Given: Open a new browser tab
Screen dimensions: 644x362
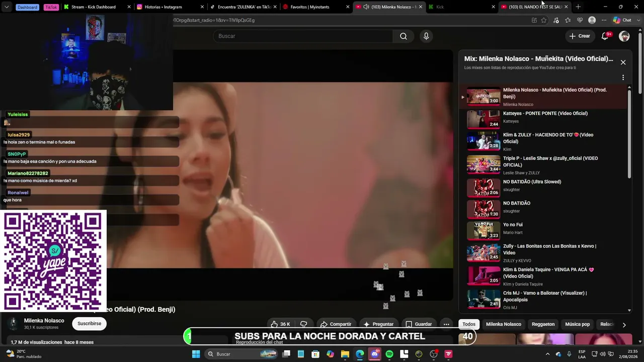Looking at the screenshot, I should [578, 7].
